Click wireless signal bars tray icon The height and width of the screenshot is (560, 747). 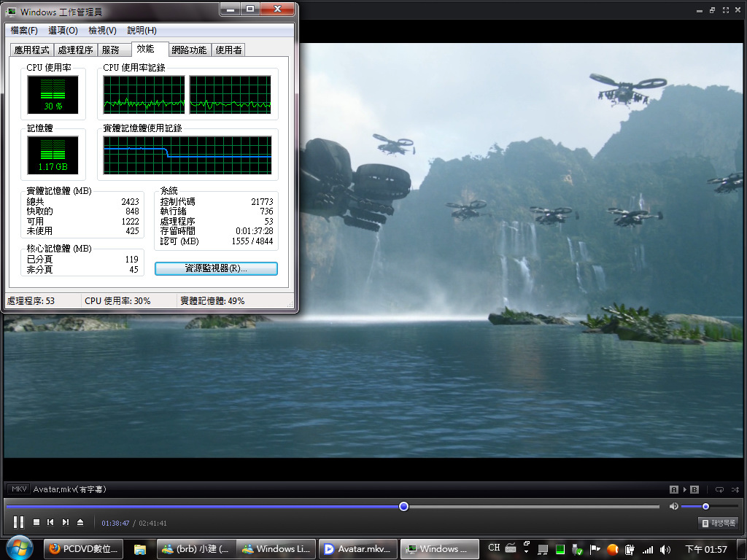click(x=648, y=550)
